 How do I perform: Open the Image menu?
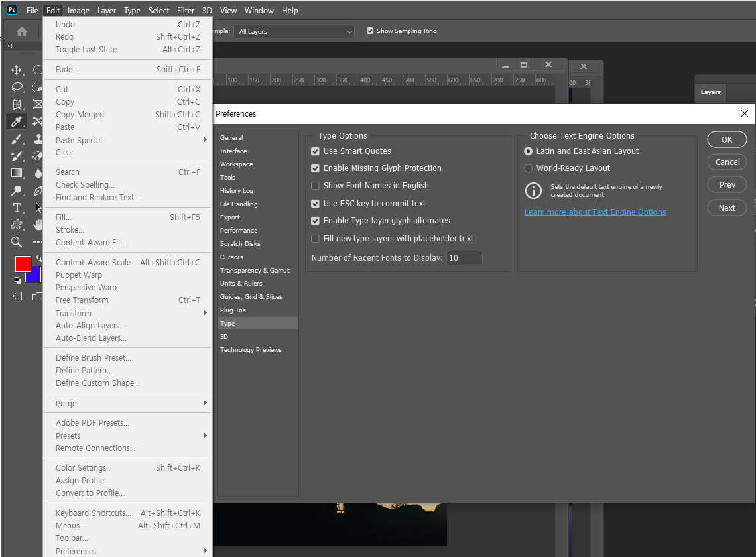pyautogui.click(x=79, y=10)
